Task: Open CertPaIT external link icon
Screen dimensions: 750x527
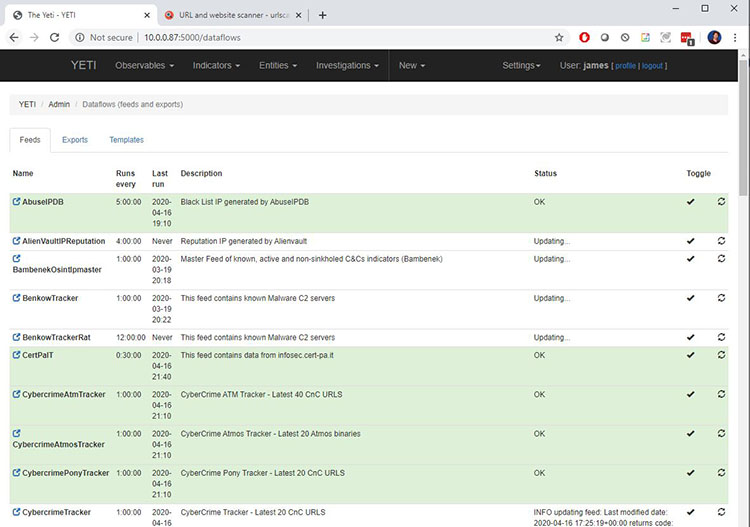Action: 16,355
